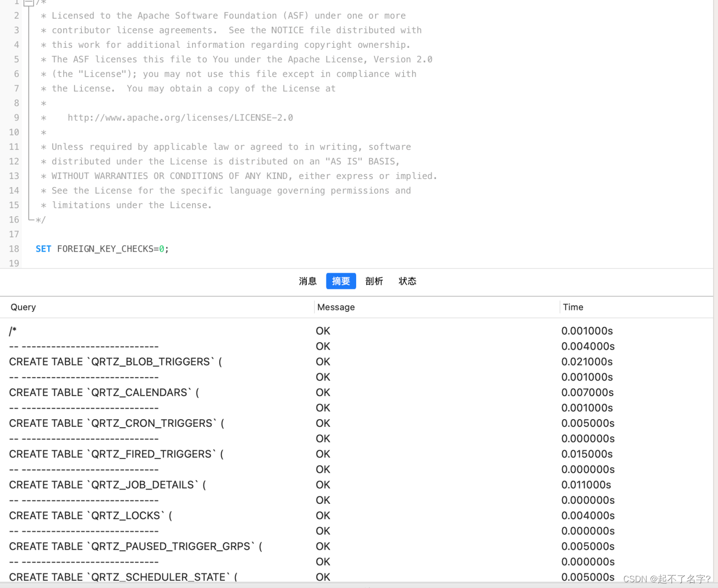This screenshot has width=718, height=588.
Task: Open the 状态 tab
Action: coord(407,281)
